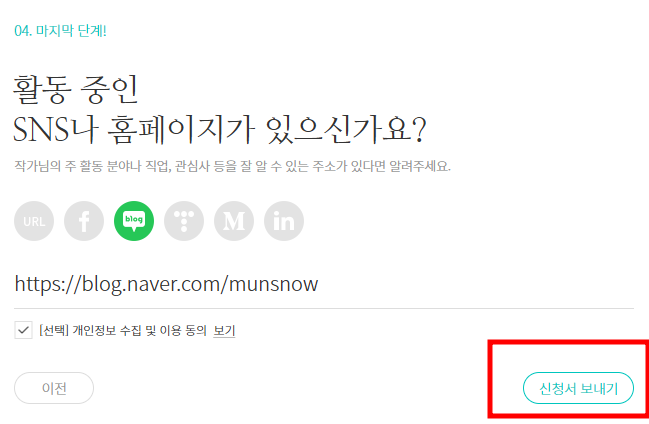
Task: Click the [선택] 개인정보 수집 label text
Action: pyautogui.click(x=123, y=330)
